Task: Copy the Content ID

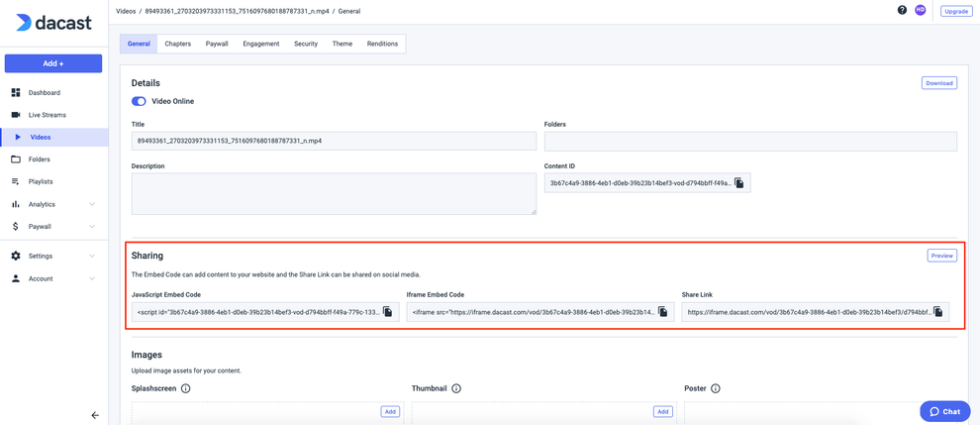Action: pyautogui.click(x=739, y=183)
